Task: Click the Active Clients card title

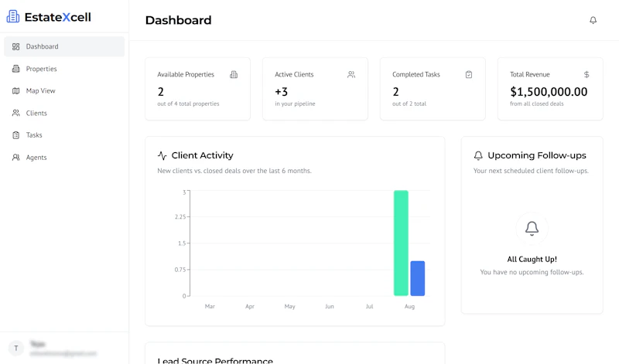Action: coord(294,74)
